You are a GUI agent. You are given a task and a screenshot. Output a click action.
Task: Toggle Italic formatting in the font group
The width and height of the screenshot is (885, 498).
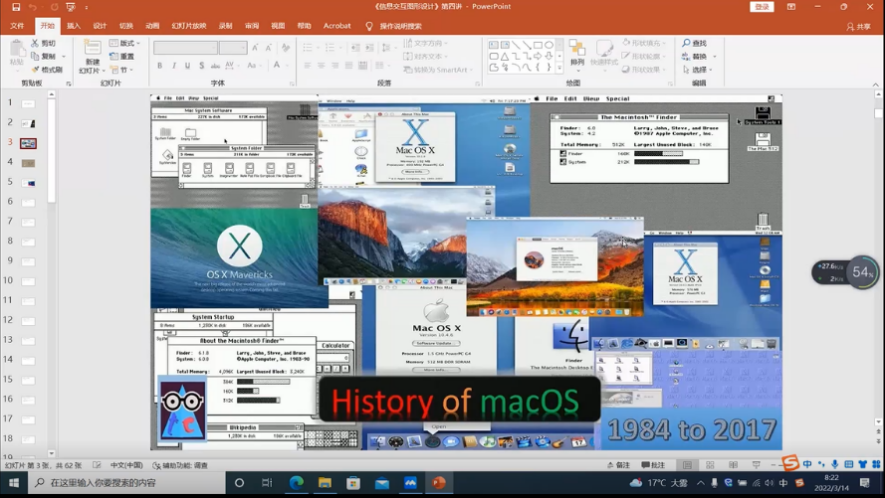pos(174,66)
